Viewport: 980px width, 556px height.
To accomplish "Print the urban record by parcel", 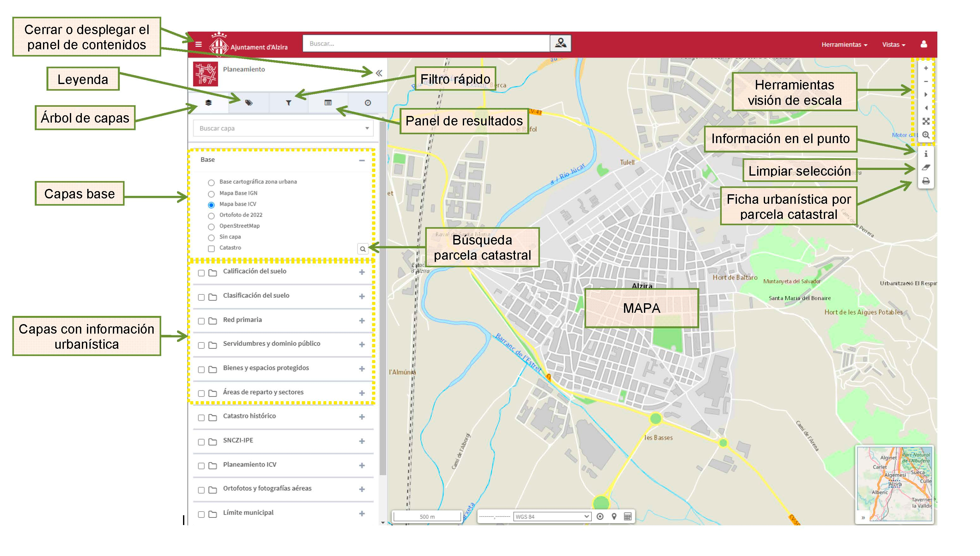I will pos(926,181).
